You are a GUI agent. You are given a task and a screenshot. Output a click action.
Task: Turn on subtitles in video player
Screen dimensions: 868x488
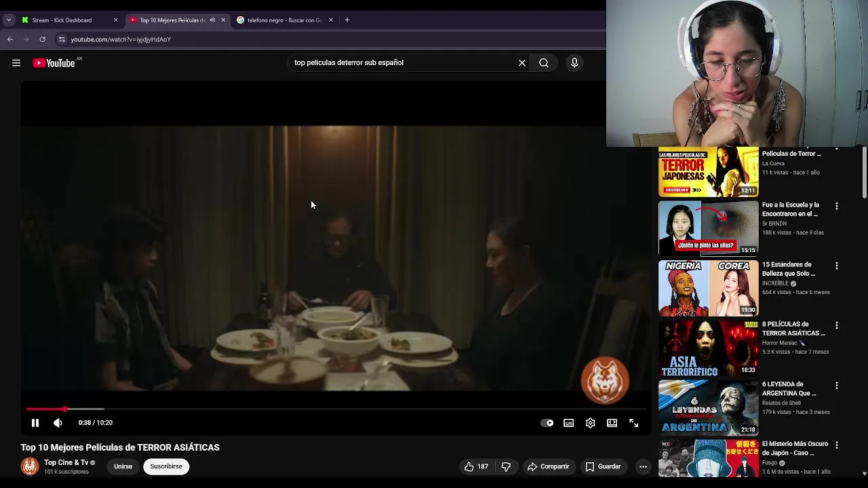tap(568, 423)
